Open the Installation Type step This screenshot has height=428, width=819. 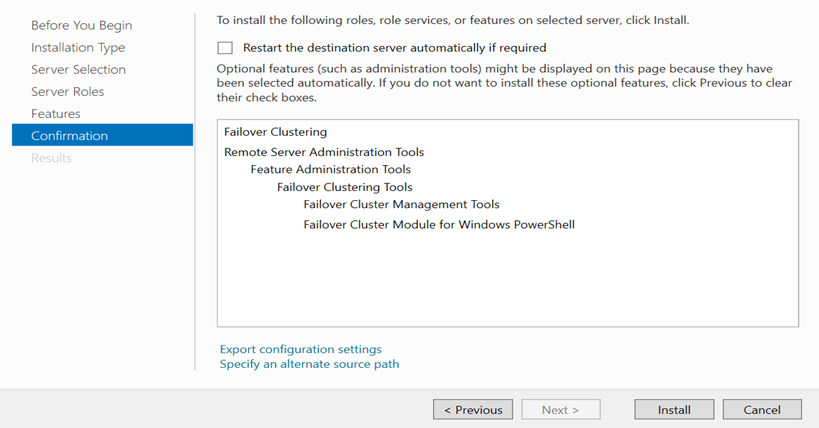click(78, 48)
